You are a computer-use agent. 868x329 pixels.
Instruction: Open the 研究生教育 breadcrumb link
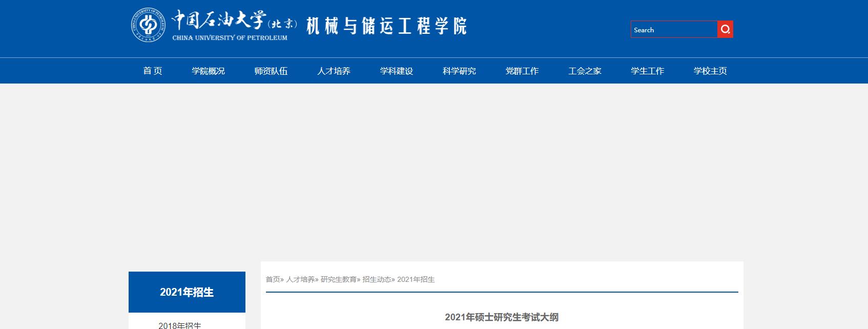(x=338, y=279)
